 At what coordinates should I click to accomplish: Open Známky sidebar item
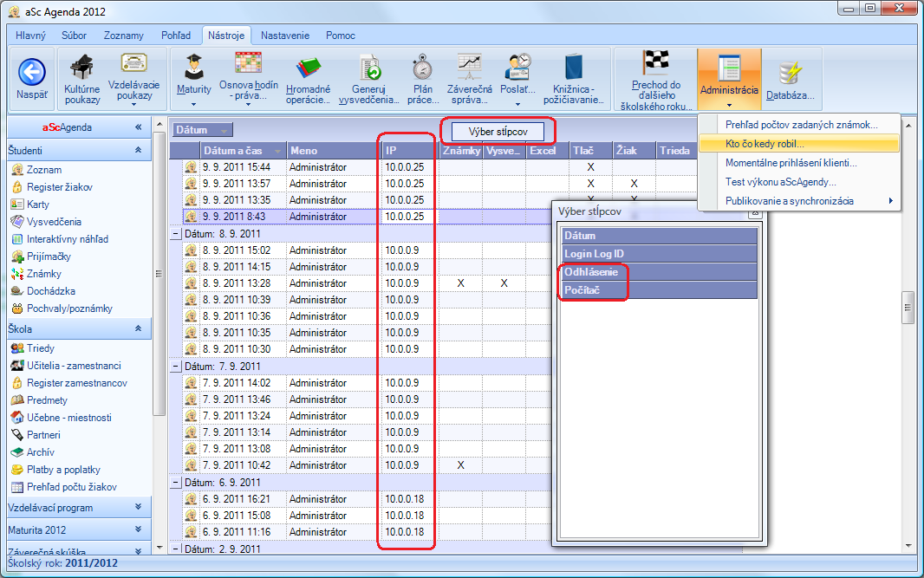click(43, 274)
